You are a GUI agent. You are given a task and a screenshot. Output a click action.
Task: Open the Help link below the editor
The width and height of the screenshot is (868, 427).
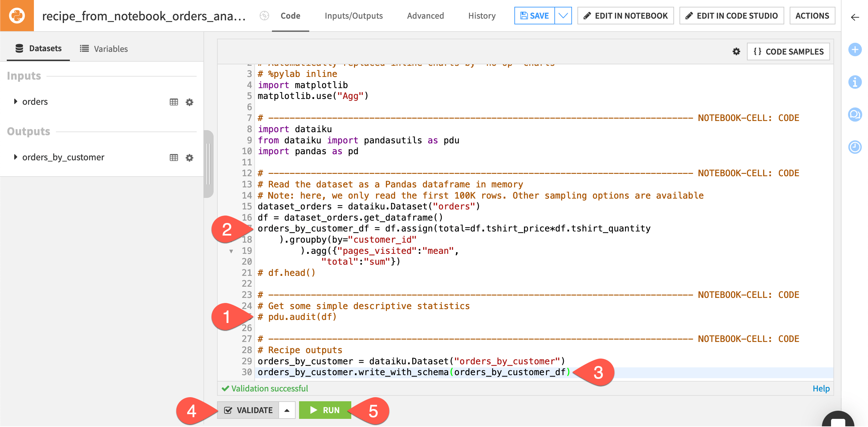(821, 388)
